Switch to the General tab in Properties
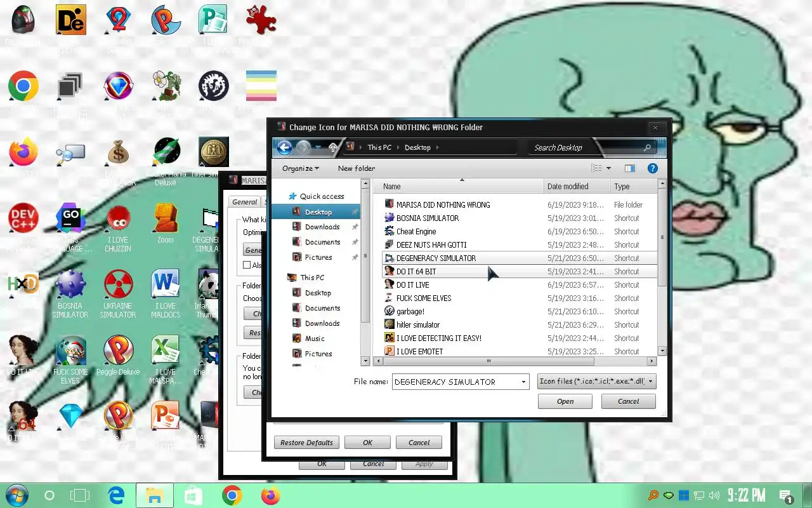Screen dimensions: 812x508 (245, 202)
